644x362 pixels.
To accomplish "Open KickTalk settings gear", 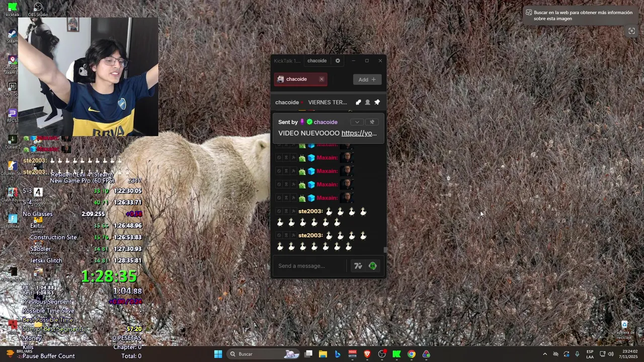I will point(338,61).
